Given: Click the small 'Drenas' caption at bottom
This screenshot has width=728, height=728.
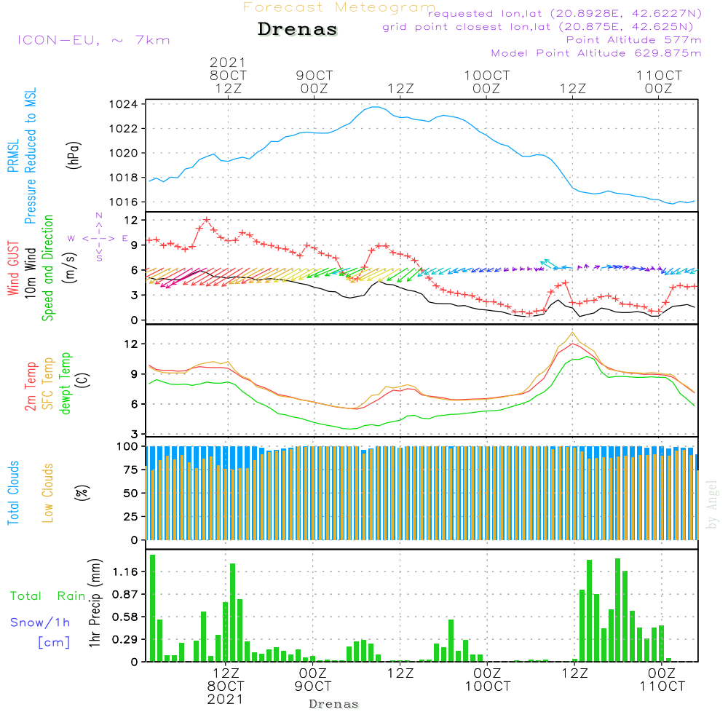Looking at the screenshot, I should point(333,704).
